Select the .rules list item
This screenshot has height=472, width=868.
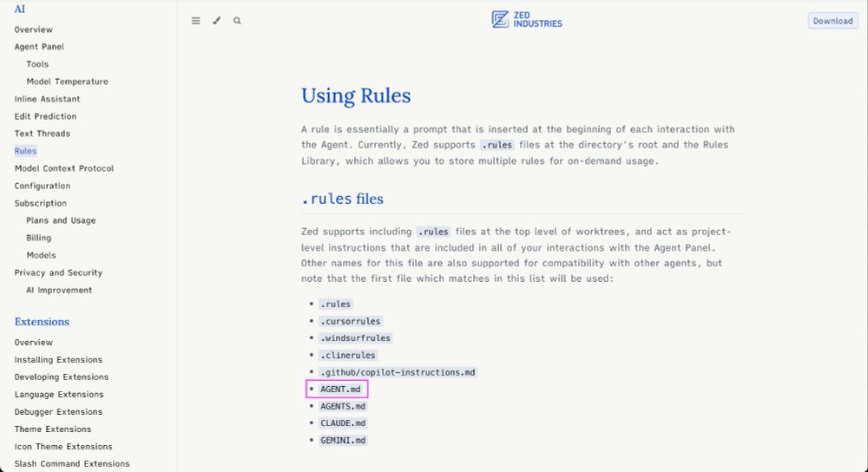(335, 305)
